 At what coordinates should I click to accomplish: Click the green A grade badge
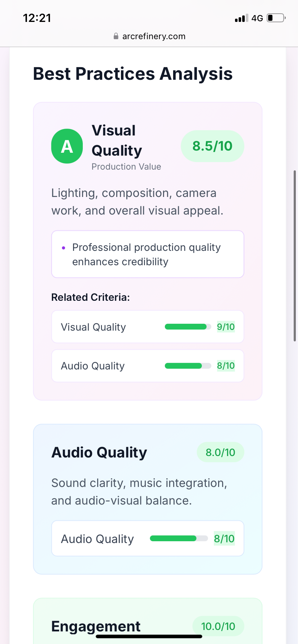click(67, 146)
